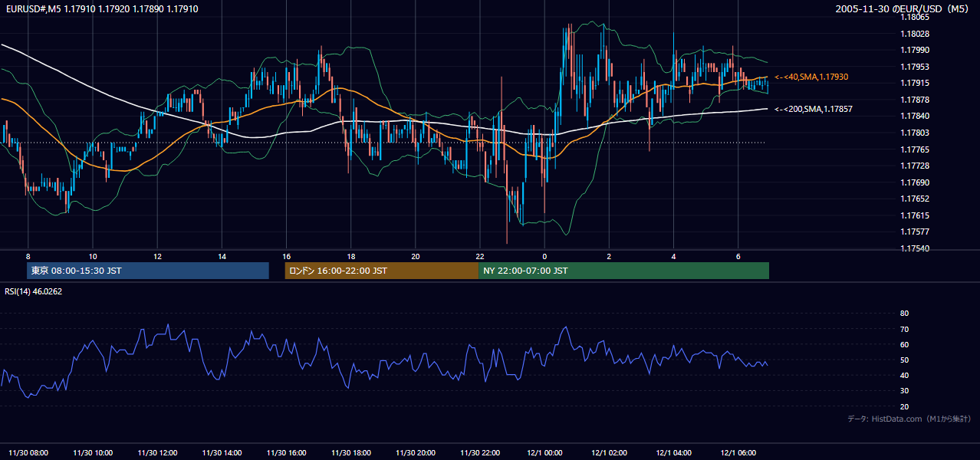Click hour label 10 under the price chart

[92, 256]
